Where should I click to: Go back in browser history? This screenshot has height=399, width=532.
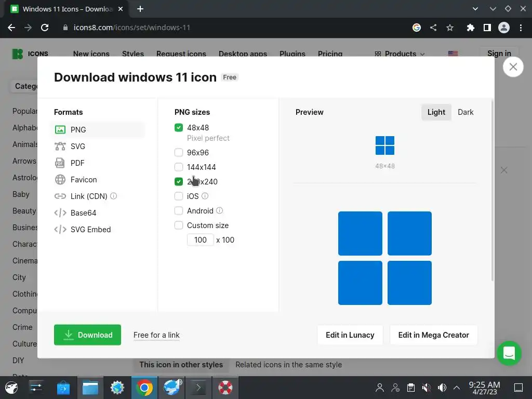click(x=11, y=28)
